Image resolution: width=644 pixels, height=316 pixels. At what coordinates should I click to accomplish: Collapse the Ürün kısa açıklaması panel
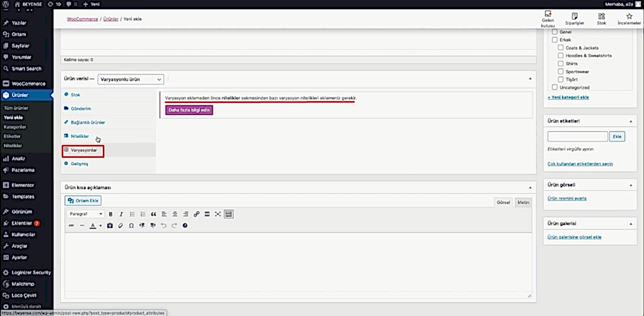(x=530, y=188)
